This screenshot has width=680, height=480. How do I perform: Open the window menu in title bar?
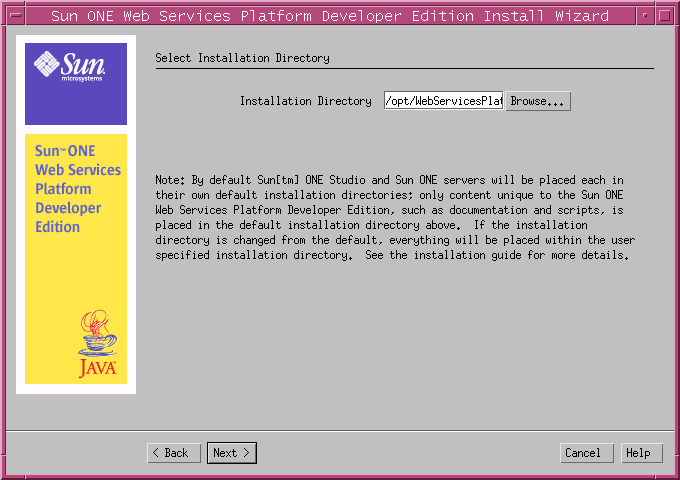16,16
